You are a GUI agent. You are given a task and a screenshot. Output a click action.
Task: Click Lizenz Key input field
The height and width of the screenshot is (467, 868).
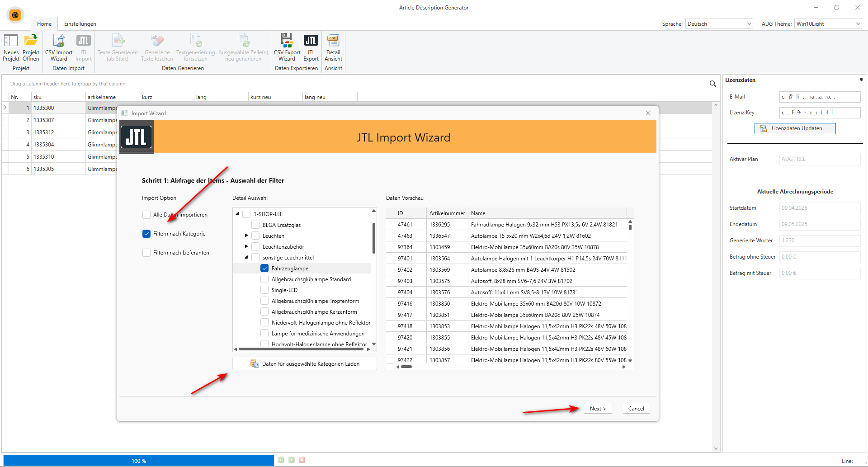[x=820, y=113]
